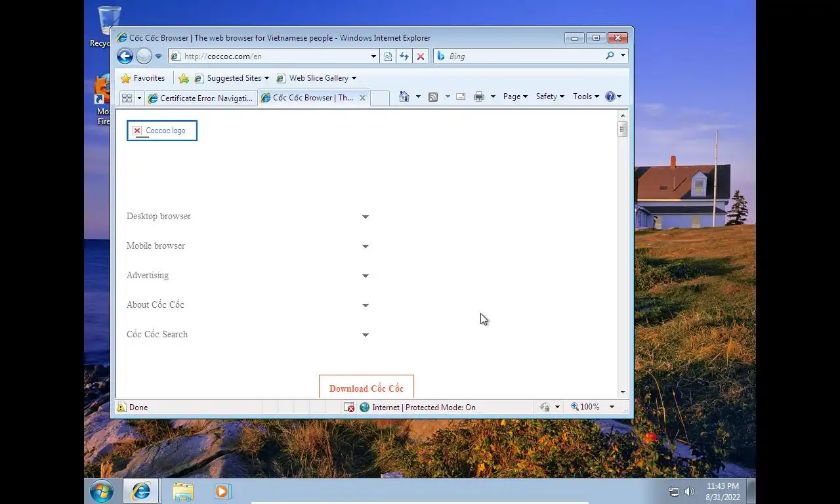Viewport: 840px width, 504px height.
Task: Open the Print options dropdown arrow
Action: click(x=493, y=96)
